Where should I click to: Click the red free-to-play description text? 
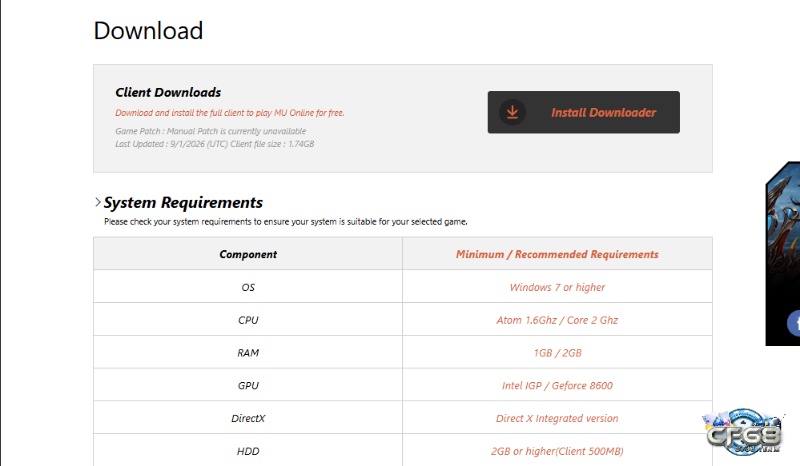coord(230,113)
